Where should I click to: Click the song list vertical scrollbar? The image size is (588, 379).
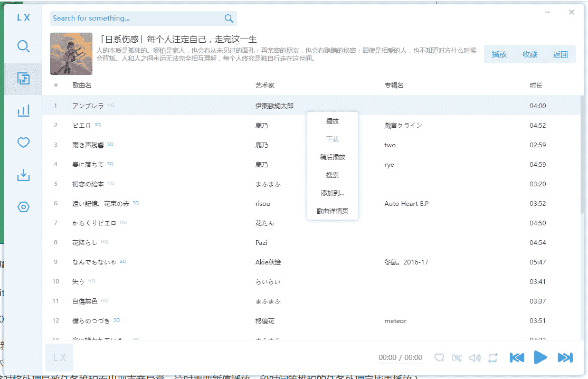click(x=582, y=155)
